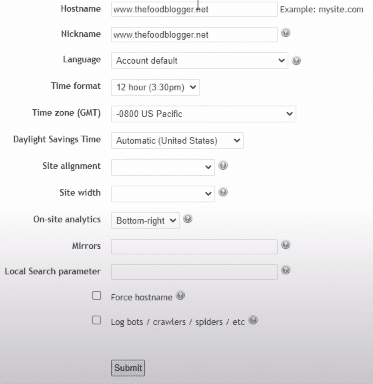373x384 pixels.
Task: Open help icon beside Local Search parameter
Action: click(x=286, y=270)
